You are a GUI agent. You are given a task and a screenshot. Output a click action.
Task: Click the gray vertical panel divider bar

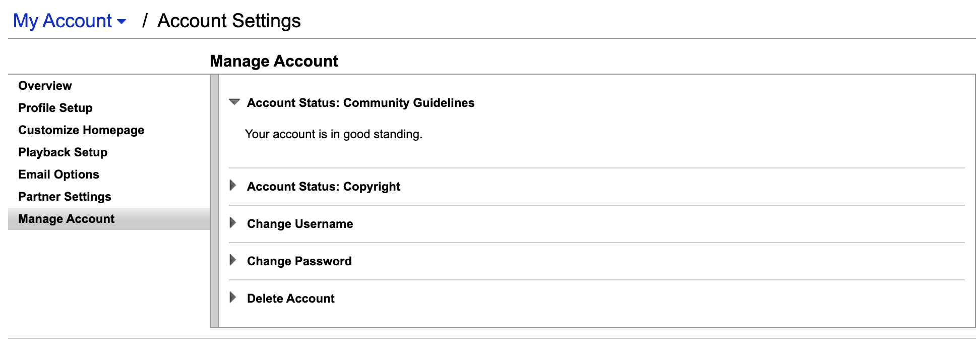214,201
